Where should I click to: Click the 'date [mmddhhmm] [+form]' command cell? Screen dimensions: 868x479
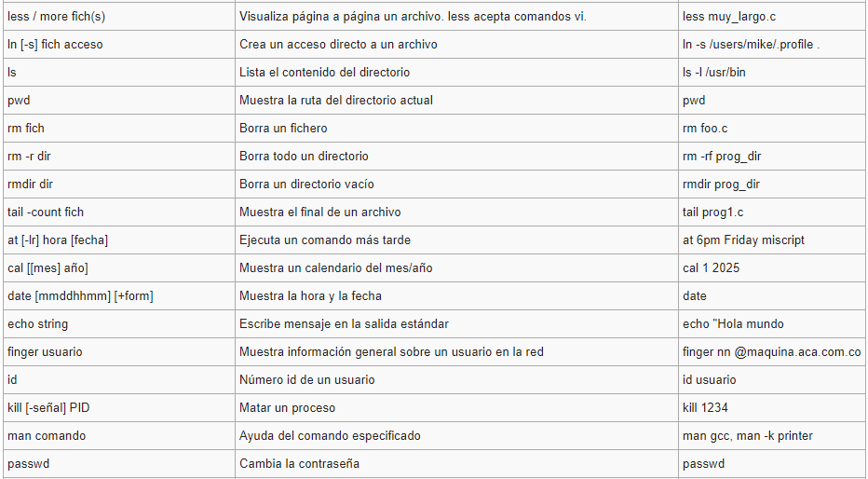[x=80, y=296]
